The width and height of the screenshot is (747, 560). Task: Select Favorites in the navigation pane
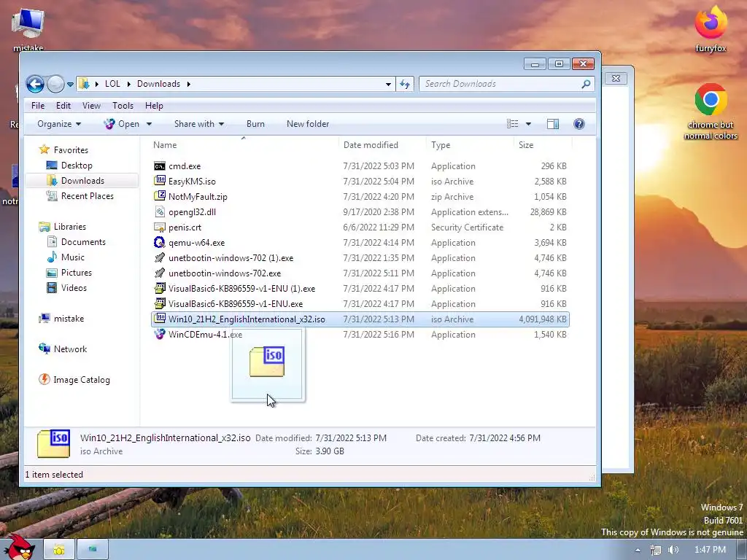click(71, 150)
